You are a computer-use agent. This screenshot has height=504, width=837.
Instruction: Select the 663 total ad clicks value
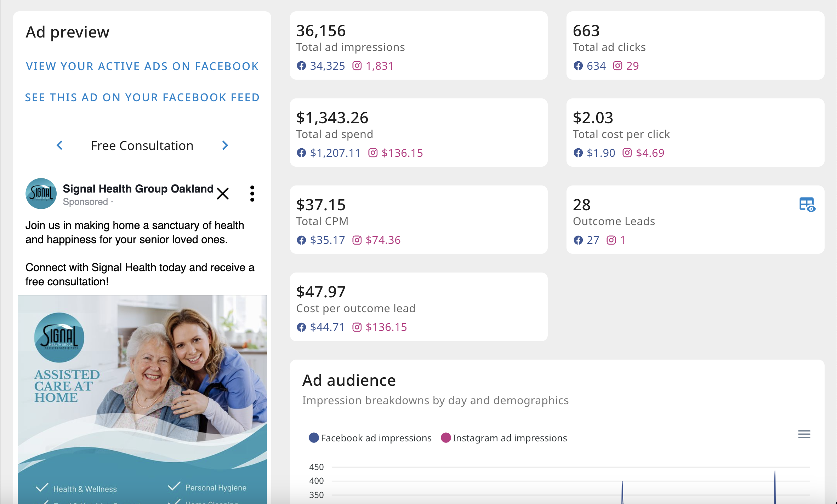point(586,31)
